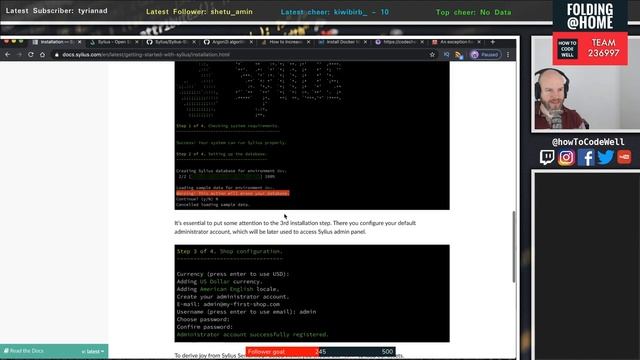Switch to the Argon2i algorithm tab
Image resolution: width=640 pixels, height=360 pixels.
click(x=228, y=42)
